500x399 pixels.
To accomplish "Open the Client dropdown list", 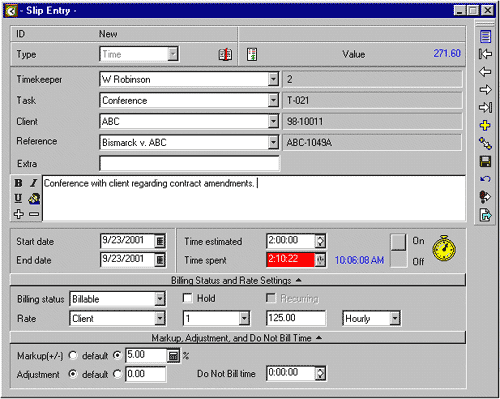I will (273, 121).
